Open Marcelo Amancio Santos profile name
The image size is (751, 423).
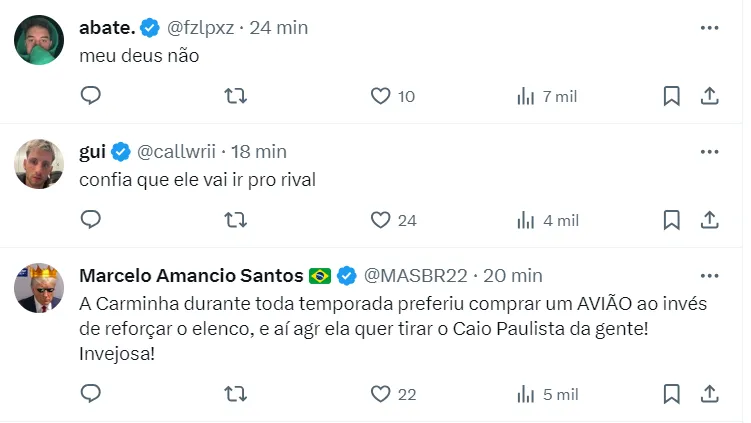(x=190, y=275)
